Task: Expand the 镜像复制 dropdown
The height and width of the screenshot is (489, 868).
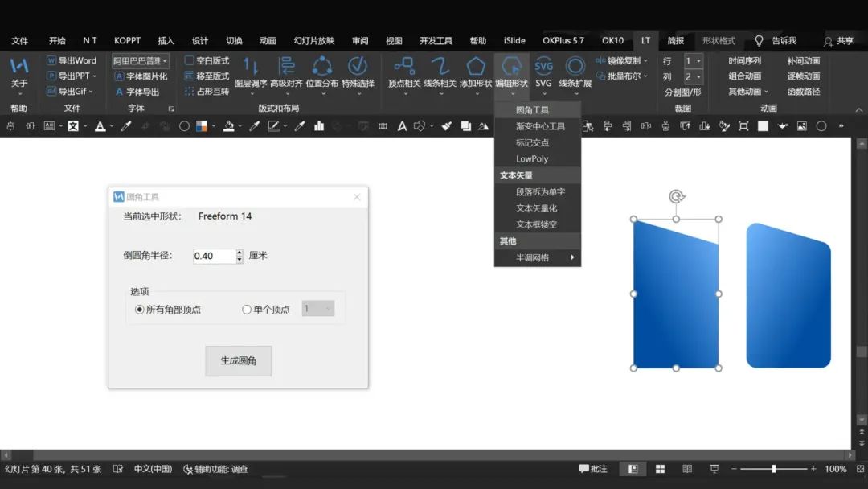Action: (645, 60)
